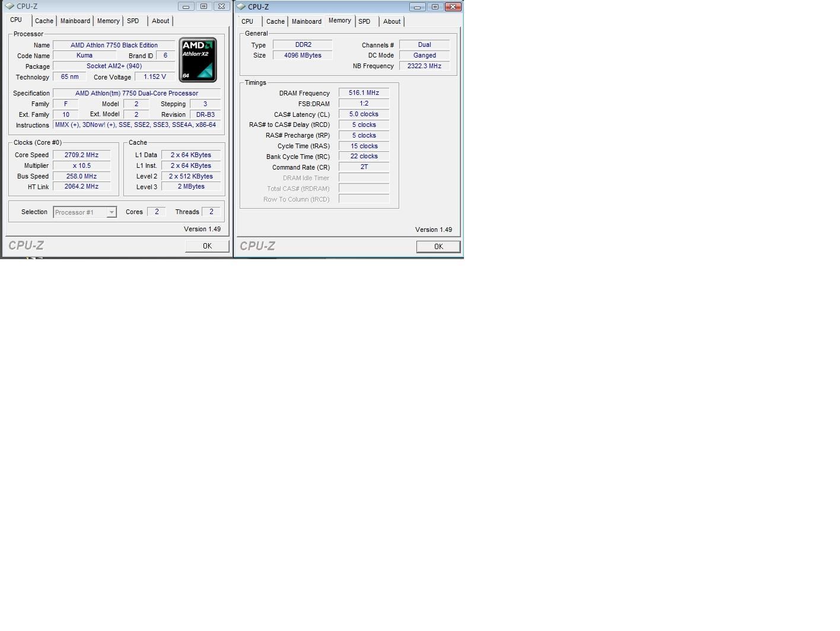840x631 pixels.
Task: Click the Core Voltage value 1.152 V
Action: [155, 77]
